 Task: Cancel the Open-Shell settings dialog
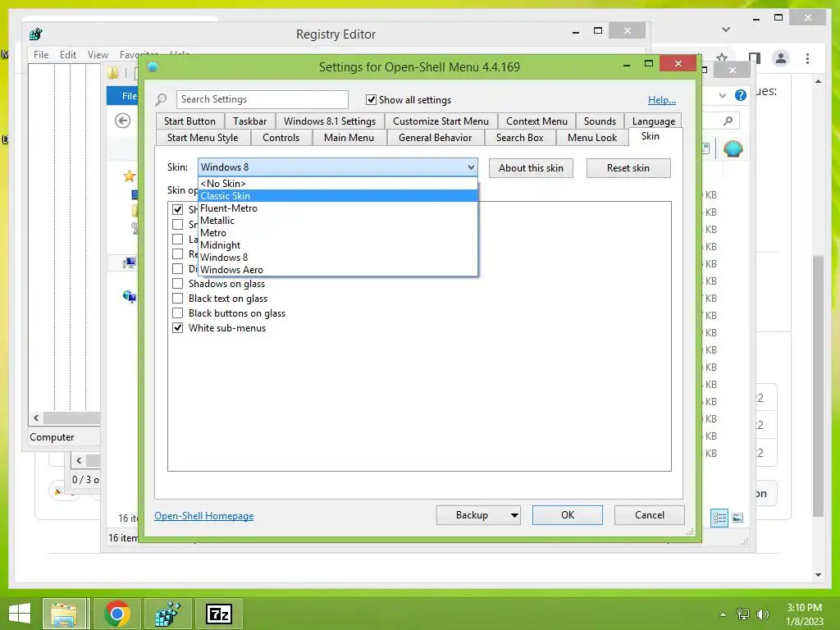click(x=650, y=515)
